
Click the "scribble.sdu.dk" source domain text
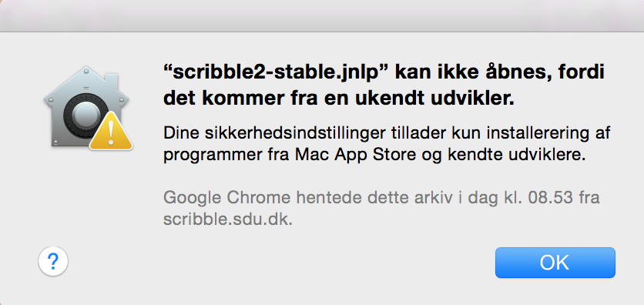[x=228, y=220]
